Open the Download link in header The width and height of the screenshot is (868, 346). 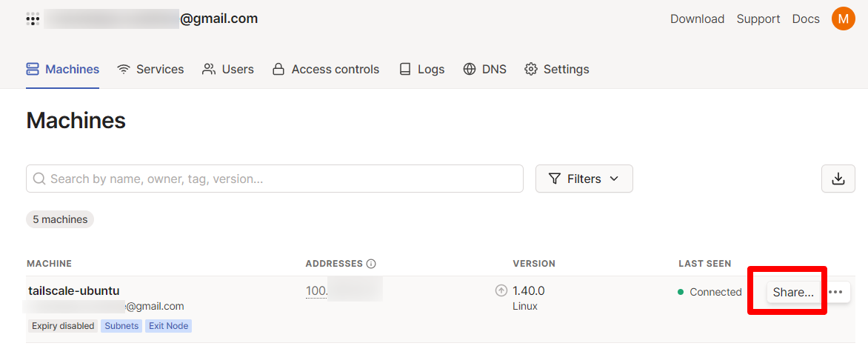point(697,19)
